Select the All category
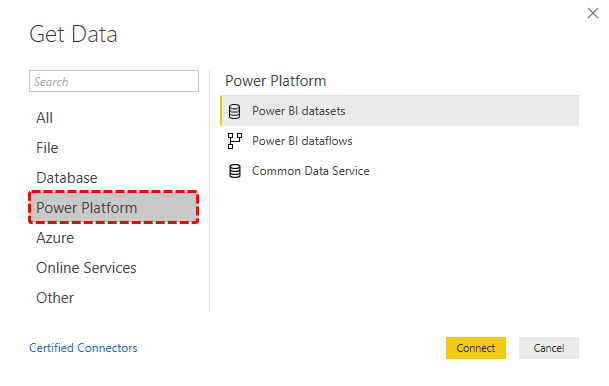The height and width of the screenshot is (386, 609). [44, 118]
